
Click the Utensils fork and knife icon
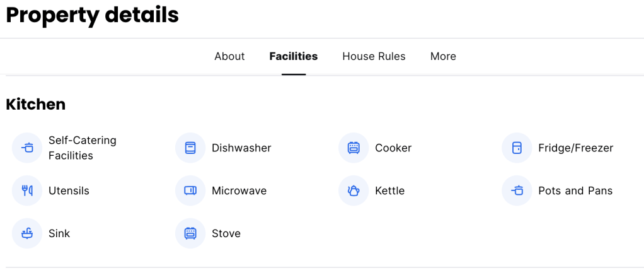coord(27,191)
